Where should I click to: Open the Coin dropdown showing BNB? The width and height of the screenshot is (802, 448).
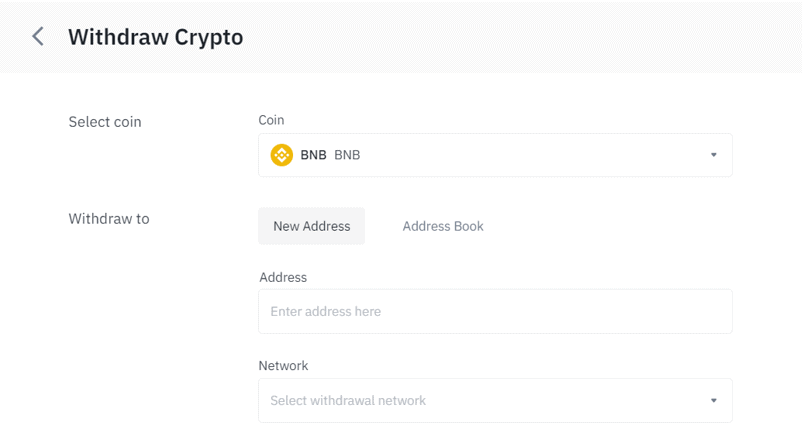click(495, 155)
